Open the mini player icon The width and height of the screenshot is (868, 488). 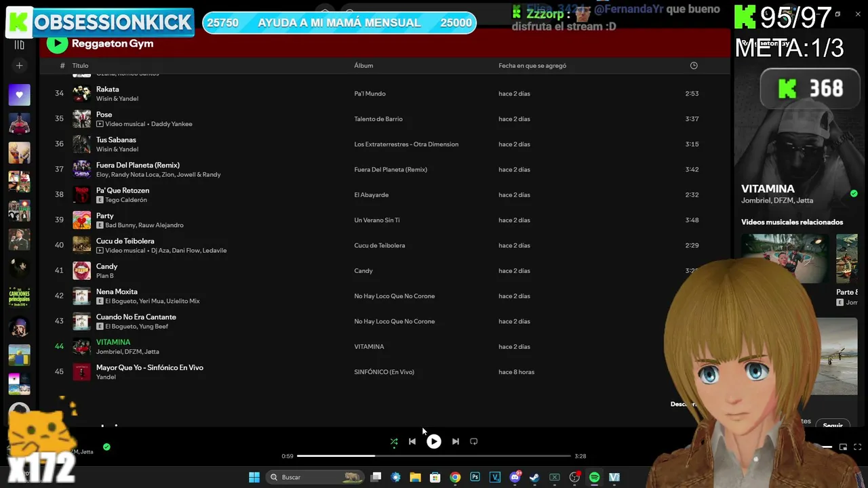click(843, 447)
